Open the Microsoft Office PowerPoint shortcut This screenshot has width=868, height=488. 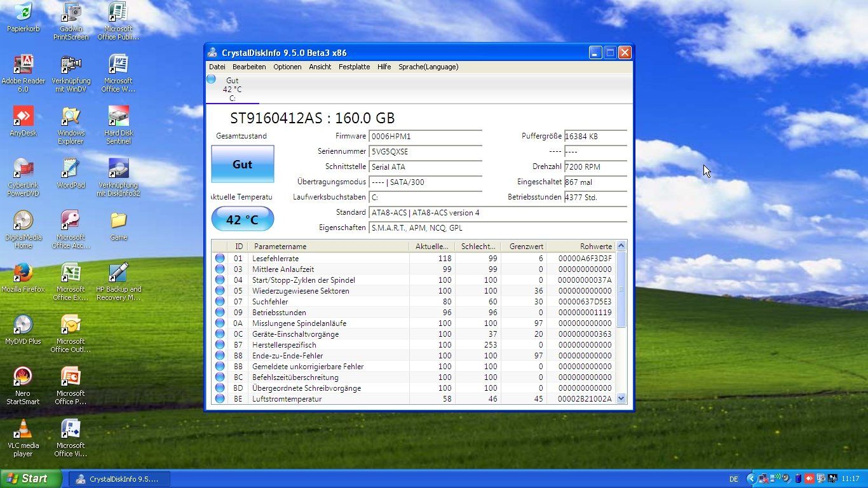(71, 386)
